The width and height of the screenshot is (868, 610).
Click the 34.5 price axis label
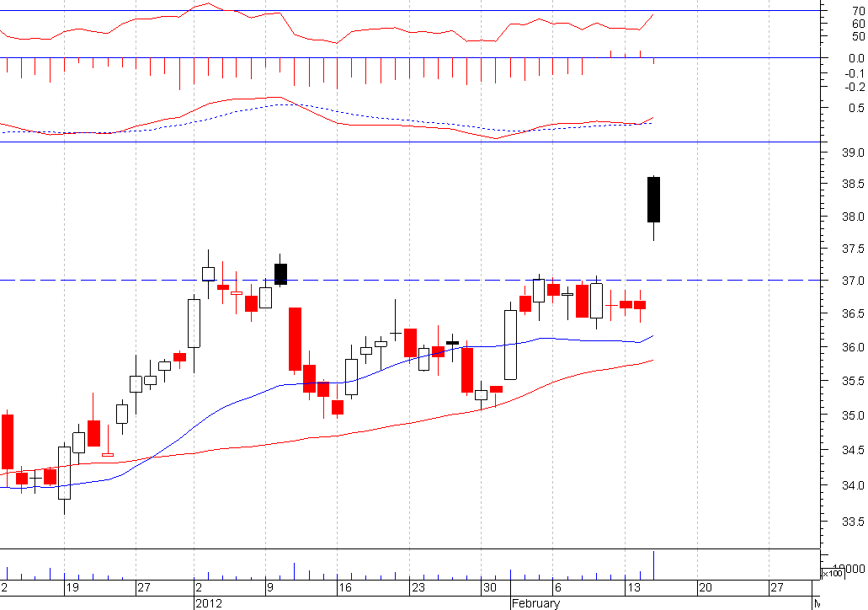(853, 451)
